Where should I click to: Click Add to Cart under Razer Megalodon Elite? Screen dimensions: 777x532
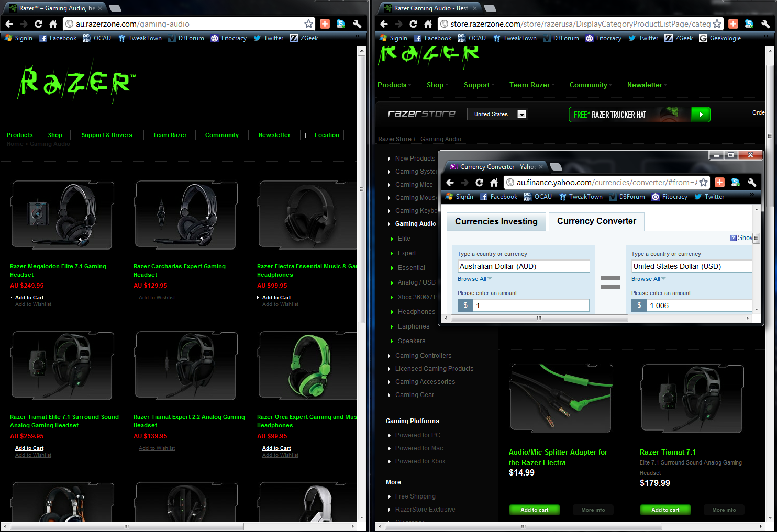click(29, 298)
